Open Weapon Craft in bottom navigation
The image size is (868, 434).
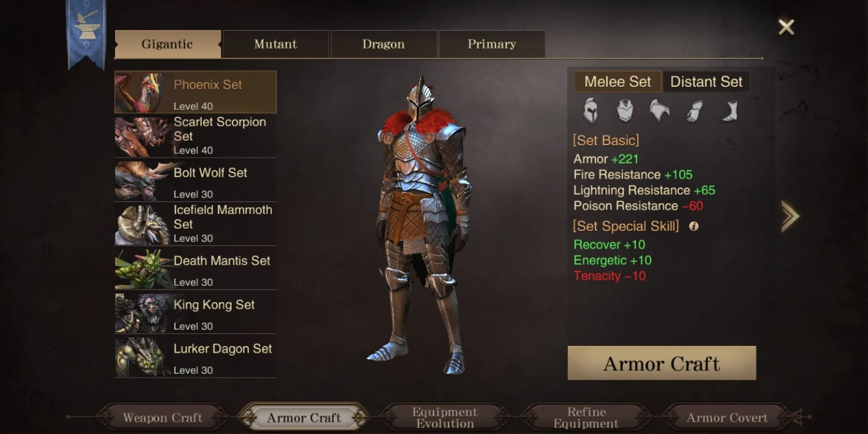point(163,417)
